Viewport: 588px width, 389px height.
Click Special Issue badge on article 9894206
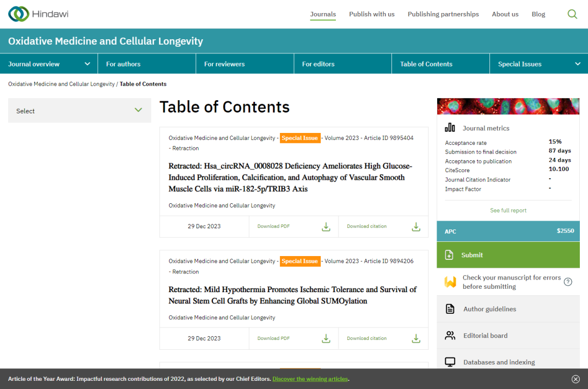click(x=300, y=261)
